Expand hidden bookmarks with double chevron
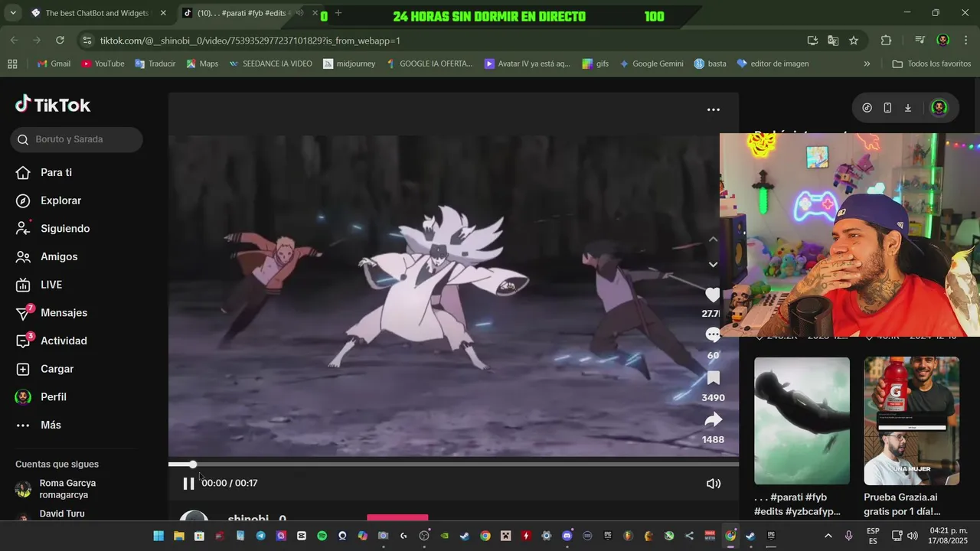The width and height of the screenshot is (980, 551). [x=867, y=64]
